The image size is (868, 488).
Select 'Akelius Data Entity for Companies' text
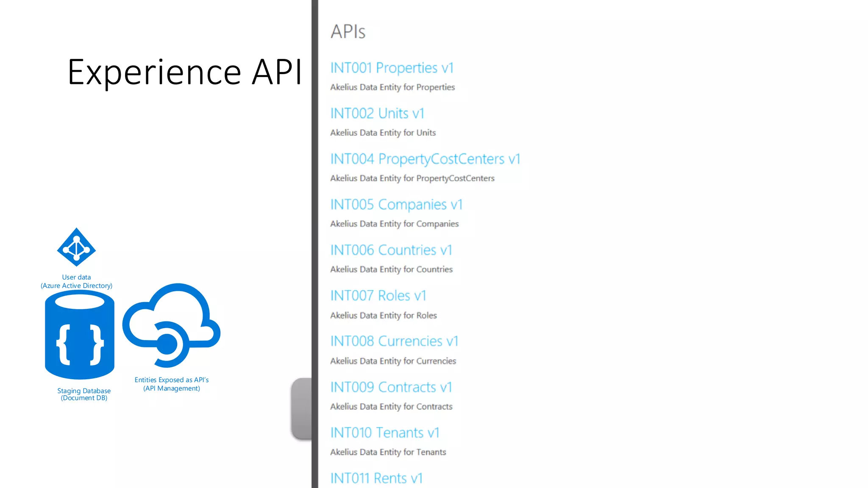(x=394, y=224)
